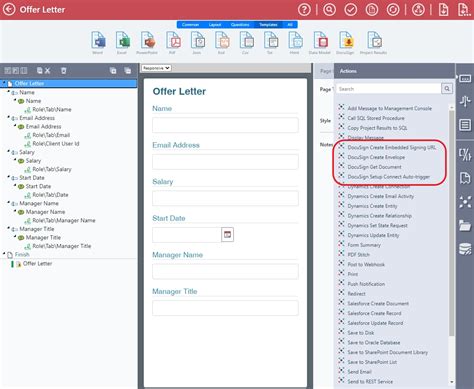Open the Actions panel tab

(348, 71)
